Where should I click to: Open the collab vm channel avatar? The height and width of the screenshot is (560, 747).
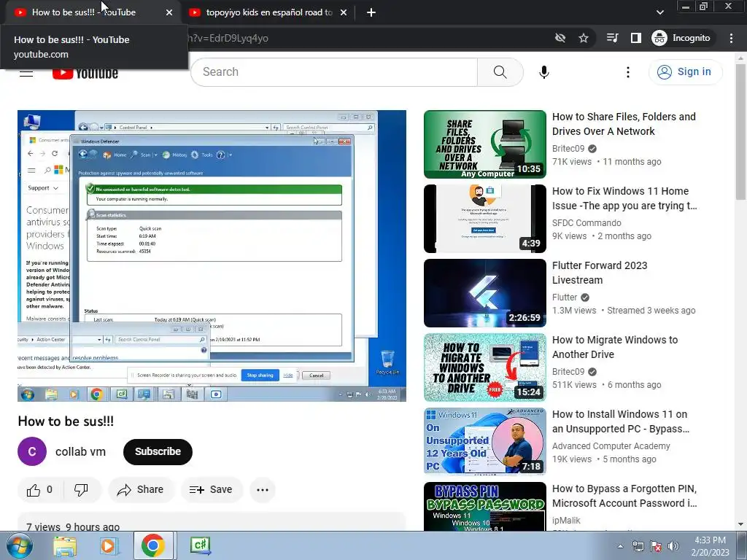[32, 451]
